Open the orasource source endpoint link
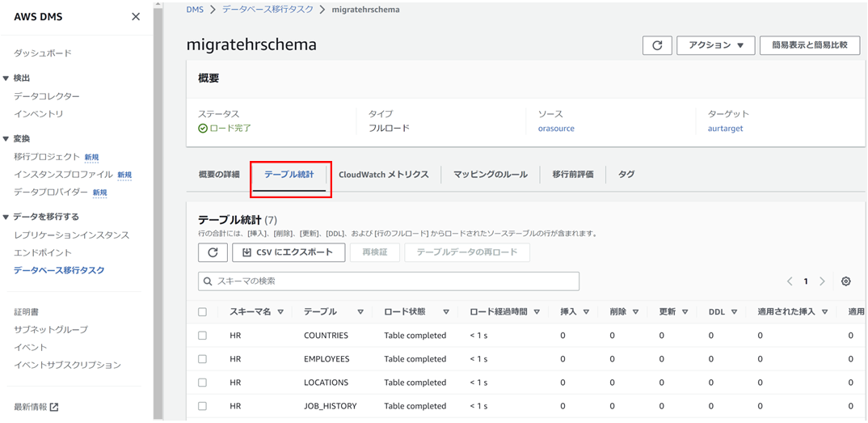The image size is (868, 423). point(556,129)
